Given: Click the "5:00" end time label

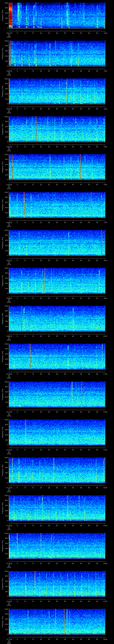Looking at the screenshot, I should pyautogui.click(x=105, y=147).
